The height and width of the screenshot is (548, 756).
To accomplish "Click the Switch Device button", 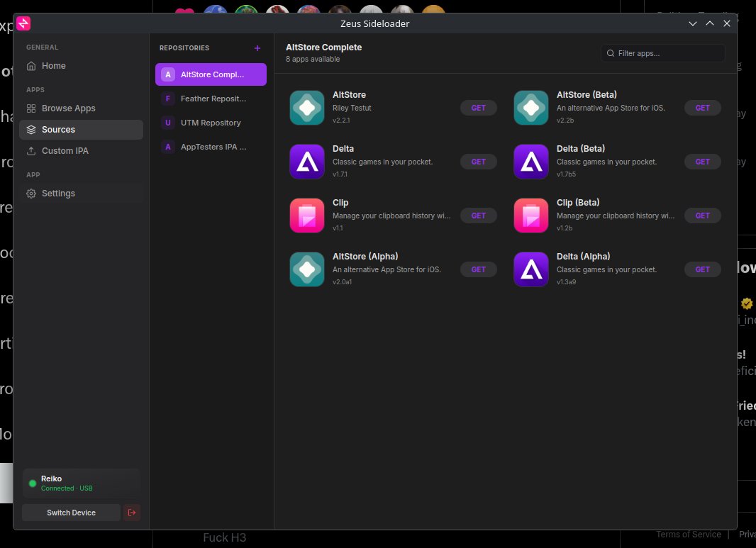I will point(72,513).
